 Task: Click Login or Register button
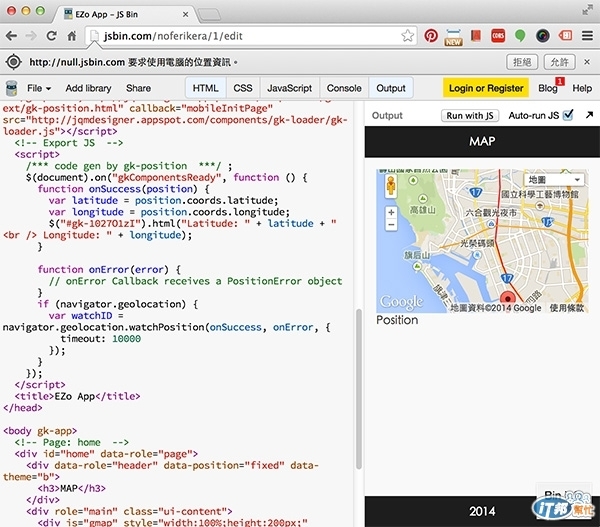(x=486, y=88)
